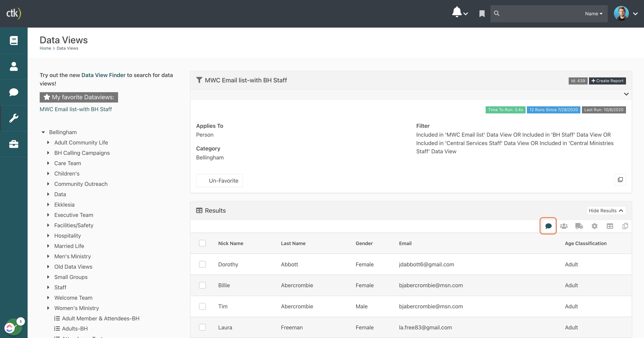Expand the Care Team folder arrow
The image size is (644, 338).
pos(48,163)
